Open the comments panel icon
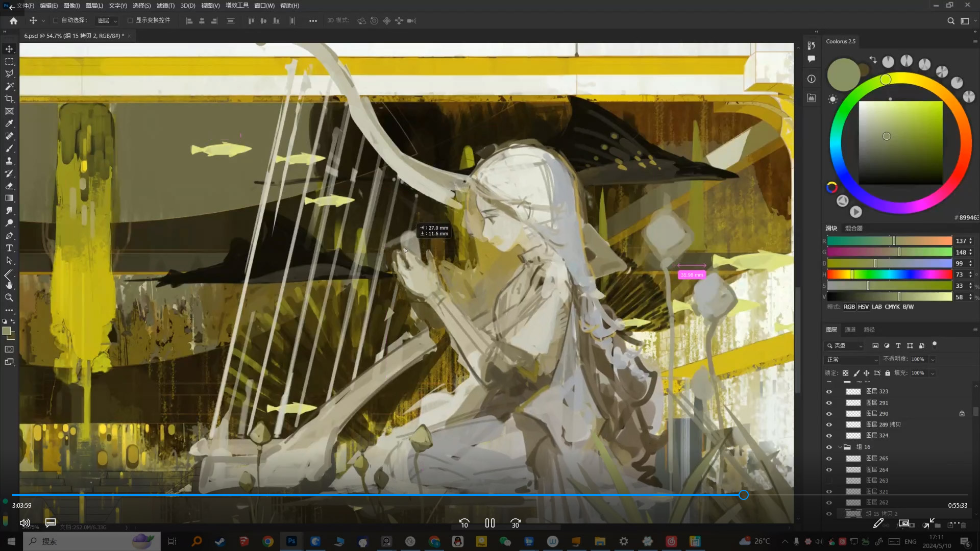The width and height of the screenshot is (980, 551). [812, 59]
